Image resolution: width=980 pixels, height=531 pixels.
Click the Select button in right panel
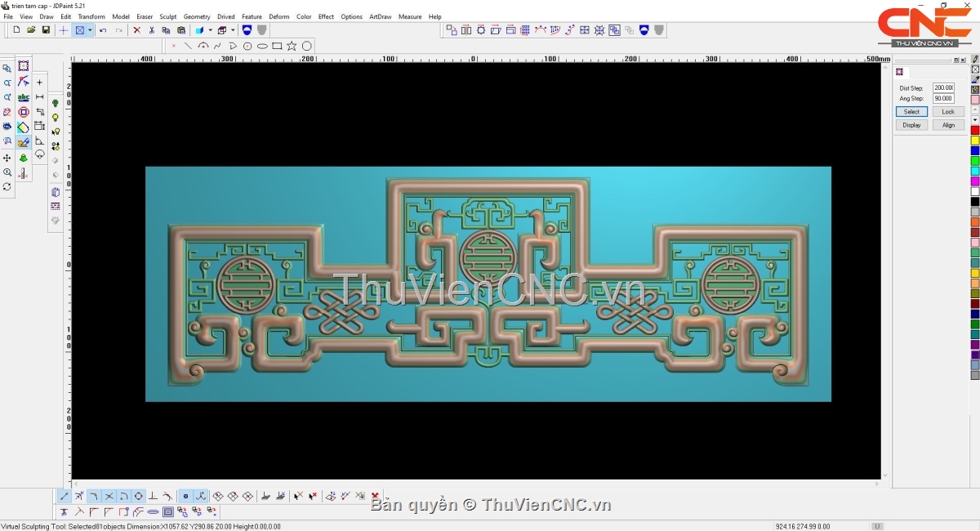(911, 112)
